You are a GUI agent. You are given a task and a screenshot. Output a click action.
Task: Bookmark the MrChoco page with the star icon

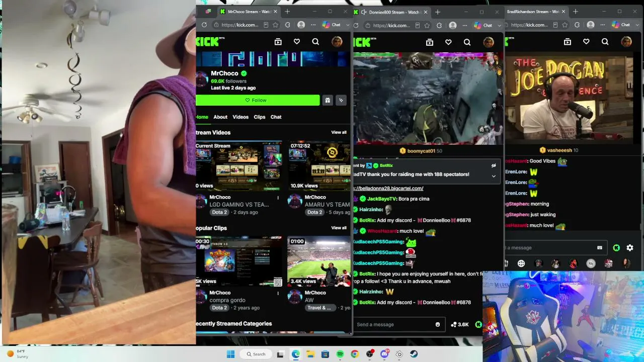[x=276, y=25]
